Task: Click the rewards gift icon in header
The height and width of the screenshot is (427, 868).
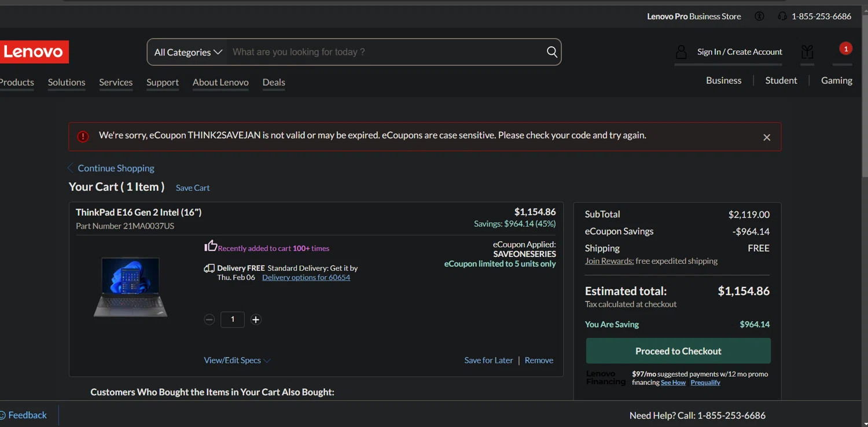Action: coord(807,52)
